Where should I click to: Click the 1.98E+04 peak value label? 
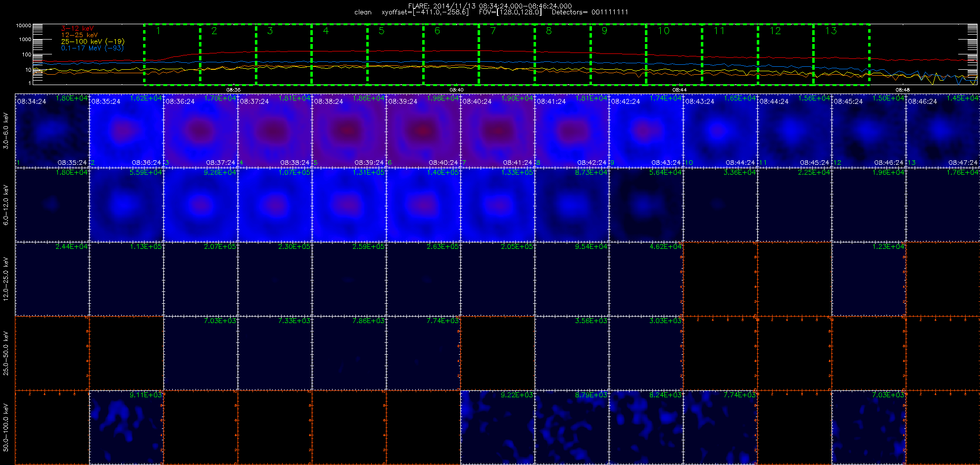tap(443, 98)
